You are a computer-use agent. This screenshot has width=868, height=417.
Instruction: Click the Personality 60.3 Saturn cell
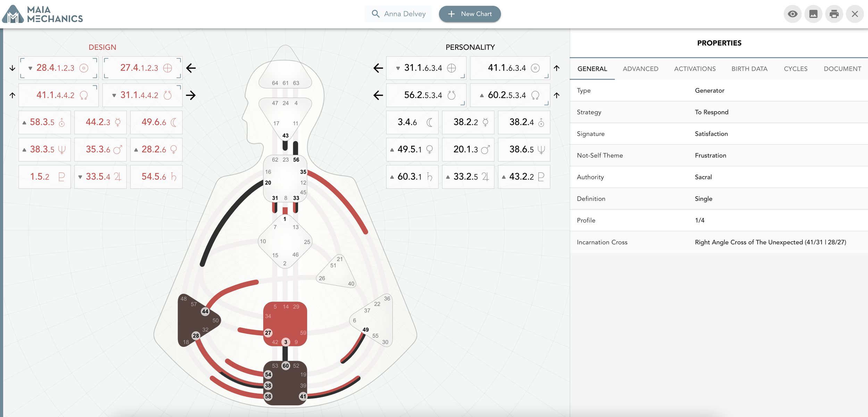(412, 177)
